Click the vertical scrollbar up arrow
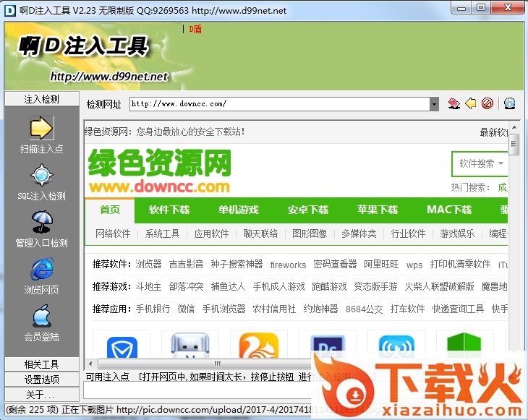 click(514, 127)
